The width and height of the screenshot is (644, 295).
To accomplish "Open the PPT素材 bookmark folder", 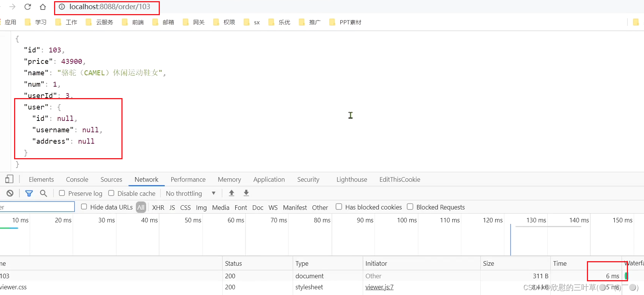I will tap(345, 22).
